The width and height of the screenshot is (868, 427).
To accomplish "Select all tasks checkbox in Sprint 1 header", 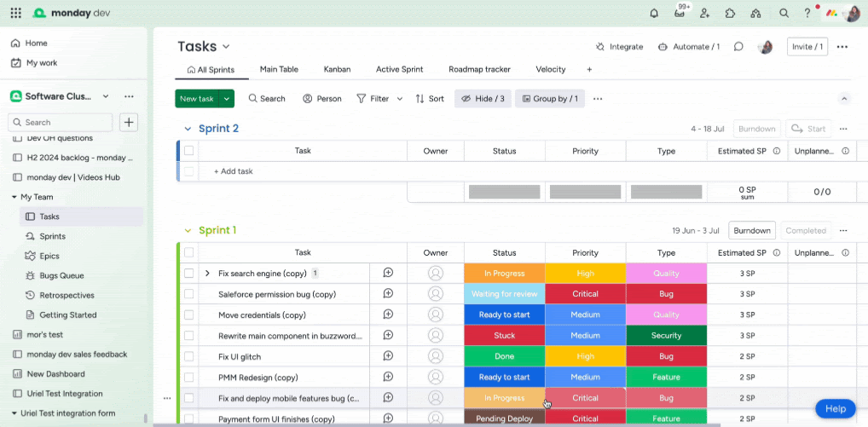I will (188, 252).
